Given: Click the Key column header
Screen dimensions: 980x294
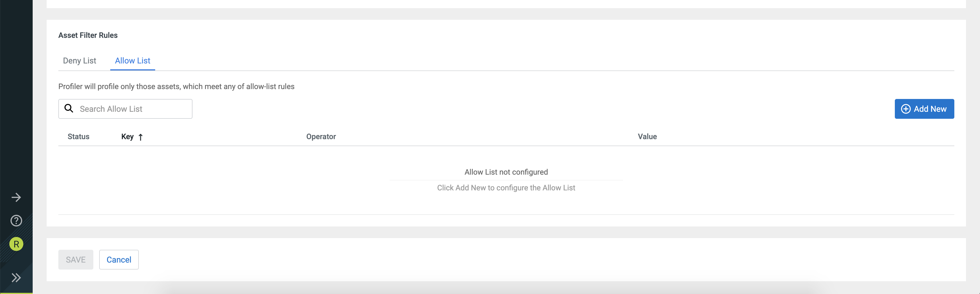Looking at the screenshot, I should point(127,137).
